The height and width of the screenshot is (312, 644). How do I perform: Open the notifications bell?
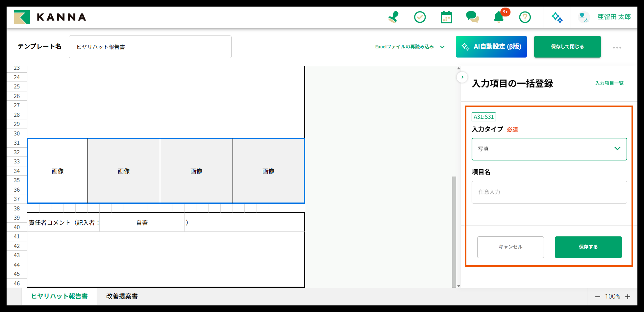click(x=499, y=17)
